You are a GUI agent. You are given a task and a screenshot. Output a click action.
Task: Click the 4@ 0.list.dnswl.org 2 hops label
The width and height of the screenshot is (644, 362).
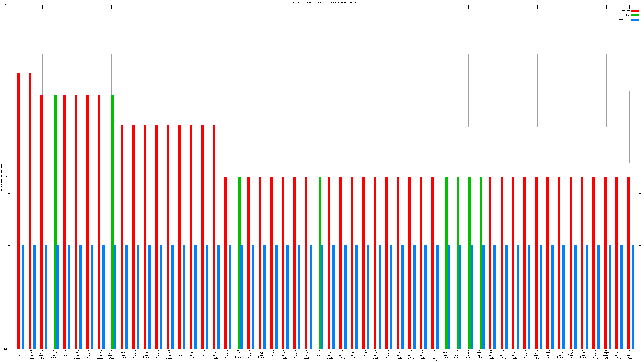click(x=31, y=355)
